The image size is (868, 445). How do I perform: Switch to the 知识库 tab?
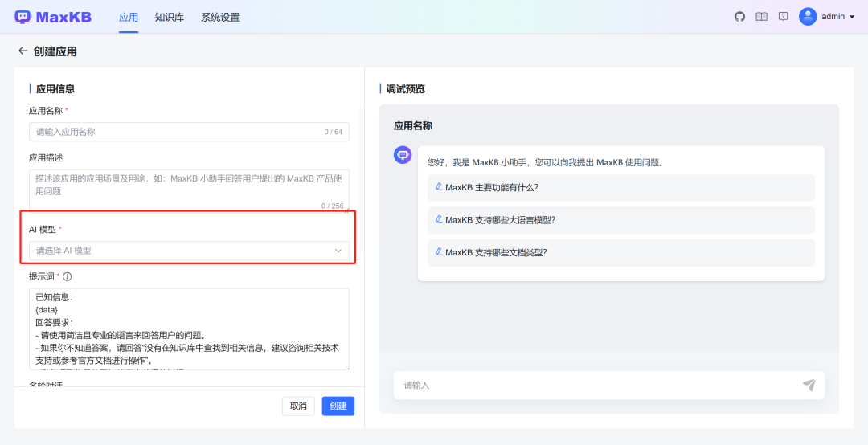170,17
